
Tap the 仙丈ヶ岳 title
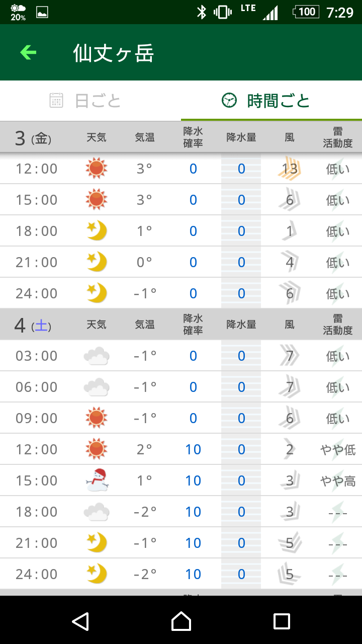point(114,53)
